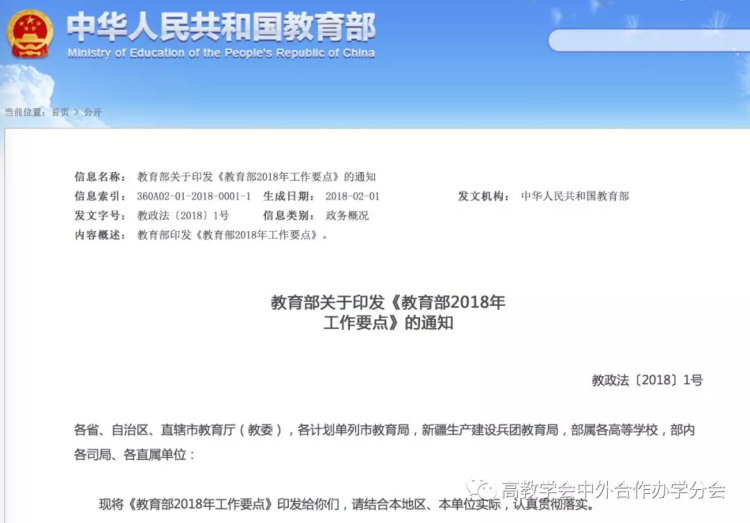The image size is (750, 523).
Task: Open the 首页 breadcrumb link
Action: [60, 112]
